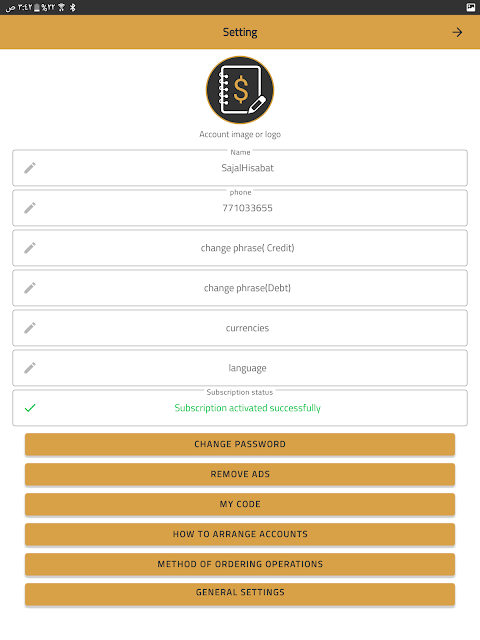The width and height of the screenshot is (480, 640).
Task: Edit the SajalHisabat name field
Action: (x=240, y=168)
